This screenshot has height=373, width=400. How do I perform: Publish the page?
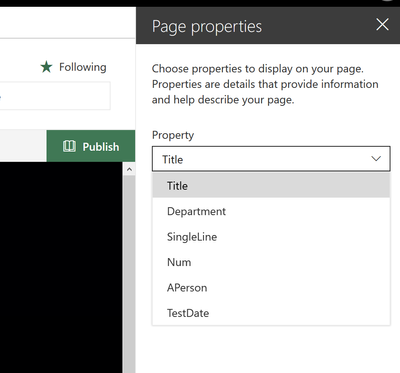tap(91, 146)
